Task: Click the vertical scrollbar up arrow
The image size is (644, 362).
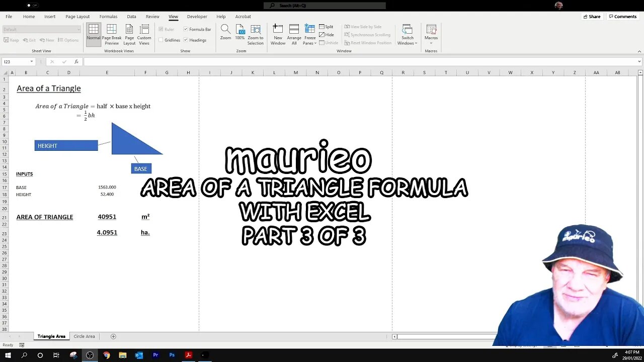Action: (640, 72)
